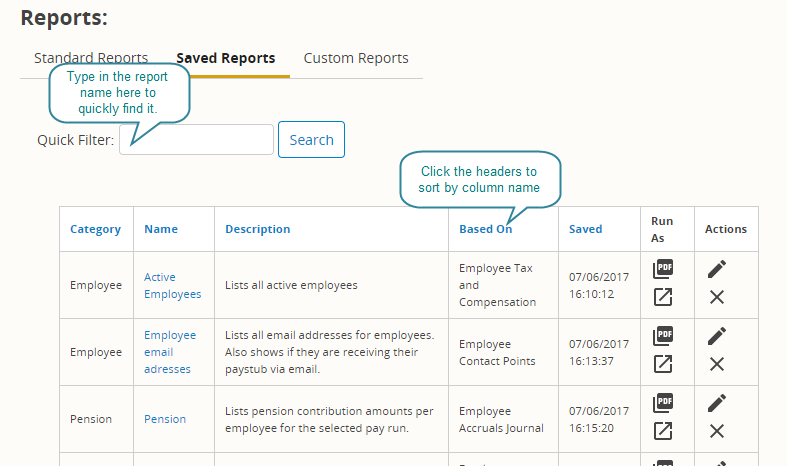
Task: Focus the Quick Filter input field
Action: click(196, 140)
